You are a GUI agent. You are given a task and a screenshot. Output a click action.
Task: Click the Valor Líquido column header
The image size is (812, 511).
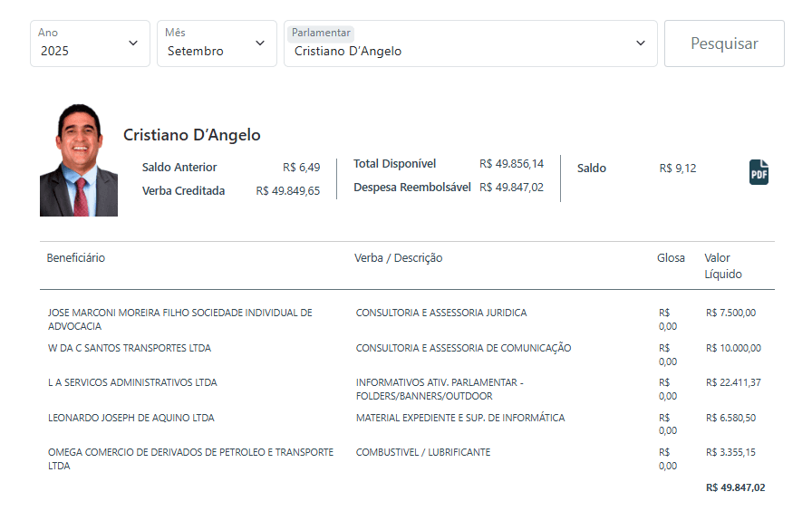pyautogui.click(x=723, y=266)
